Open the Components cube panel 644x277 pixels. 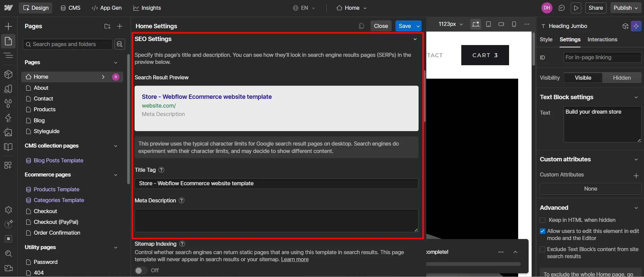(x=8, y=74)
